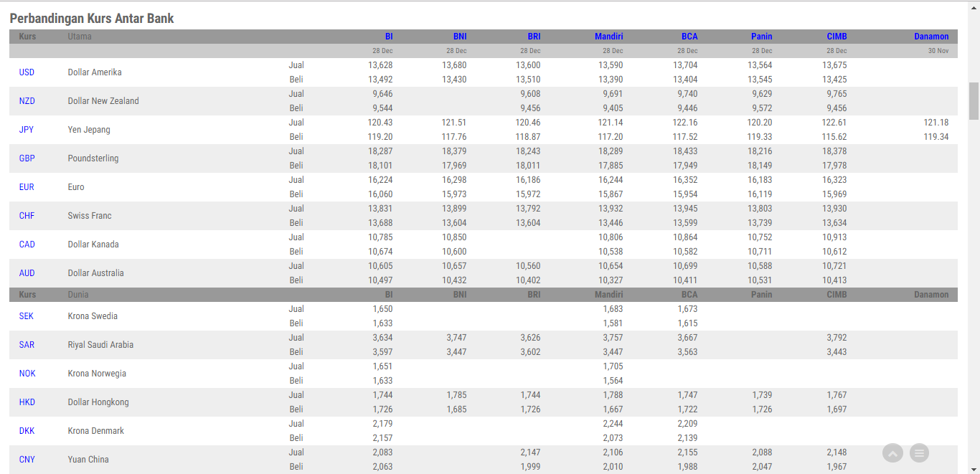Image resolution: width=980 pixels, height=474 pixels.
Task: Select Krona Swedia currency name
Action: click(93, 316)
